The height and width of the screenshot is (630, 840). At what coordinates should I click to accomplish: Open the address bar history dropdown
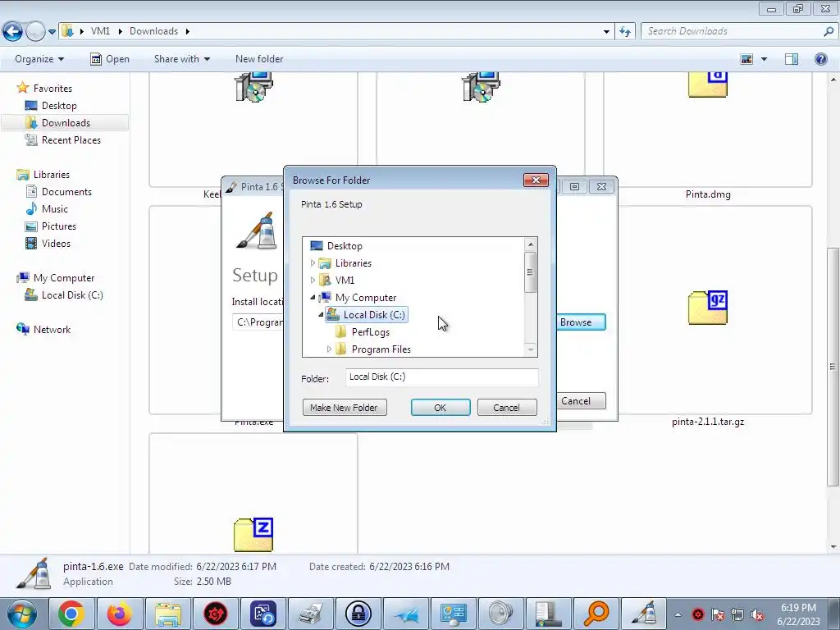606,32
